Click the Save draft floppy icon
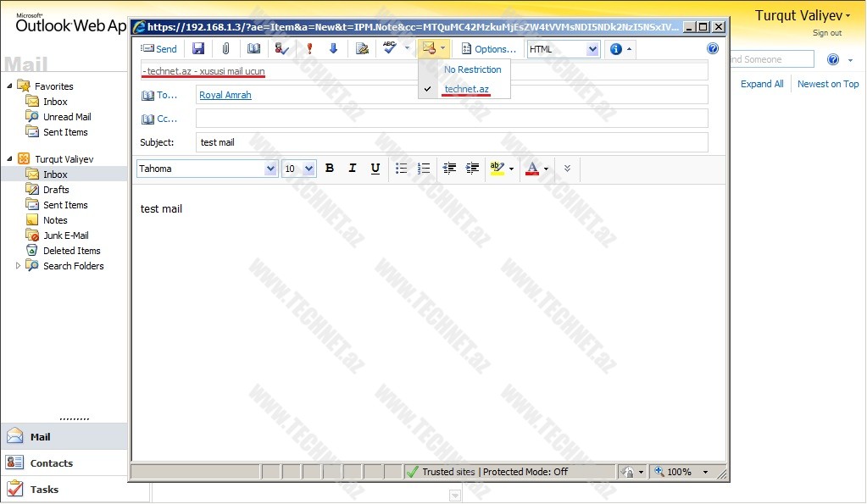Viewport: 867px width, 504px height. [x=198, y=49]
